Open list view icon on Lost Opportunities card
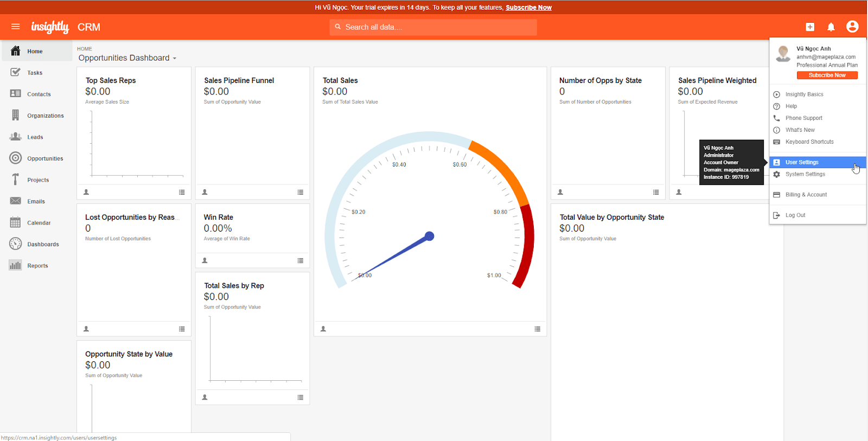Viewport: 868px width, 441px height. pyautogui.click(x=182, y=329)
